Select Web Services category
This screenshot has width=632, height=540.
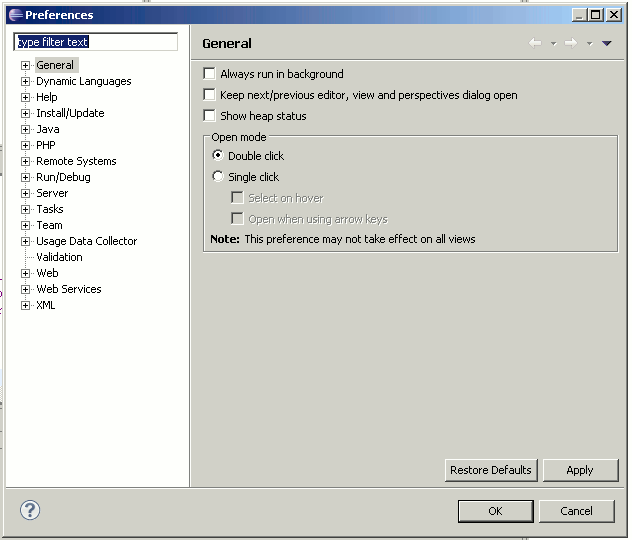pos(68,289)
